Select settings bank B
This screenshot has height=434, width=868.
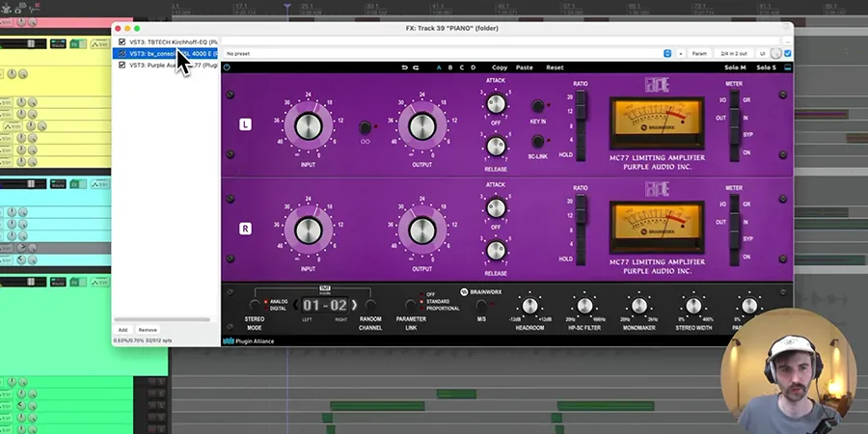[450, 68]
